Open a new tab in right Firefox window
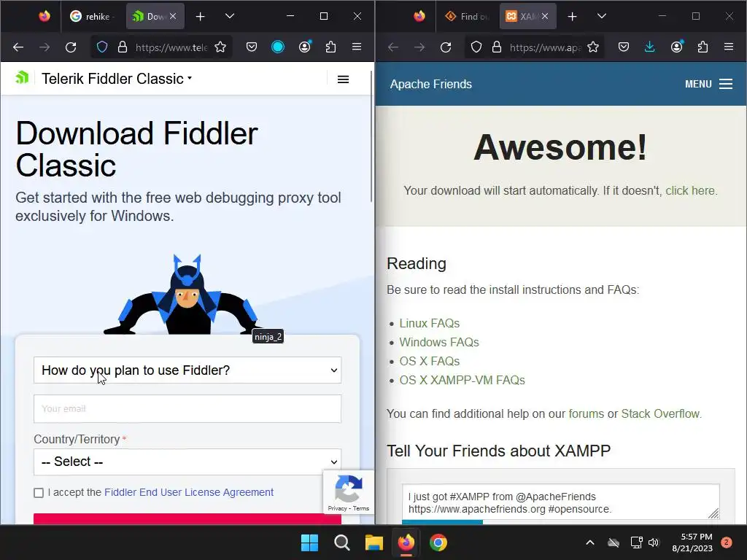Screen dimensions: 747x560 coord(572,17)
